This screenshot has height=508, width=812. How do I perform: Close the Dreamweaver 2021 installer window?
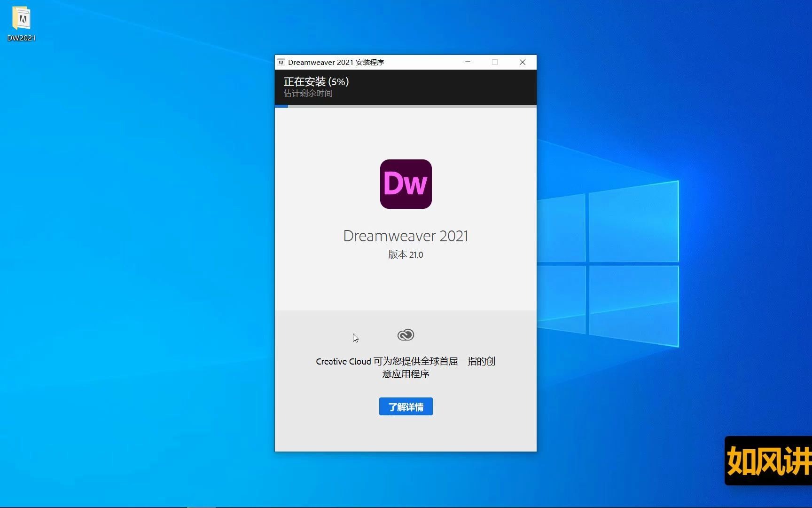click(522, 62)
